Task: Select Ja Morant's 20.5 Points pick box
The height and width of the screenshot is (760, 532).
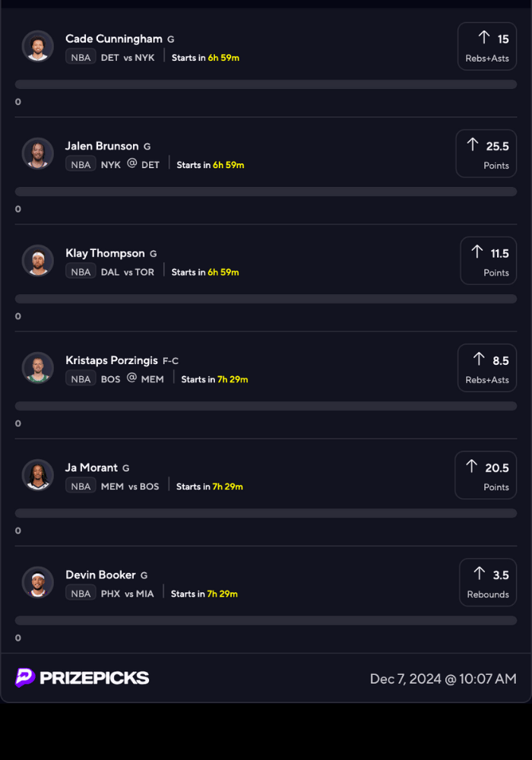Action: [486, 475]
